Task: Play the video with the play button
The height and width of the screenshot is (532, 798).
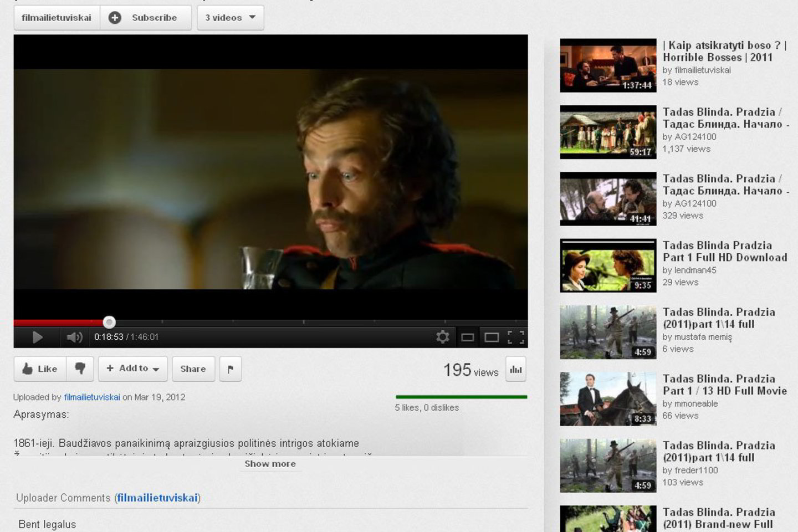Action: coord(37,337)
